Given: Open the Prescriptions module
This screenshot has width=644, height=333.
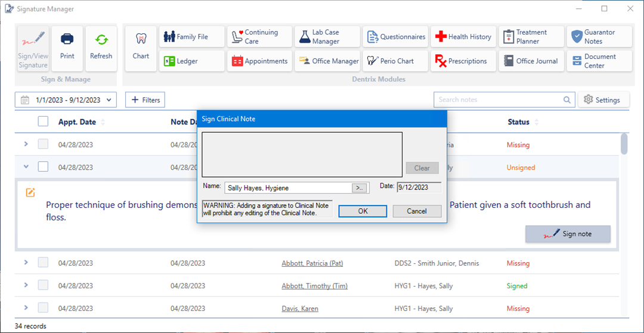Looking at the screenshot, I should click(463, 61).
